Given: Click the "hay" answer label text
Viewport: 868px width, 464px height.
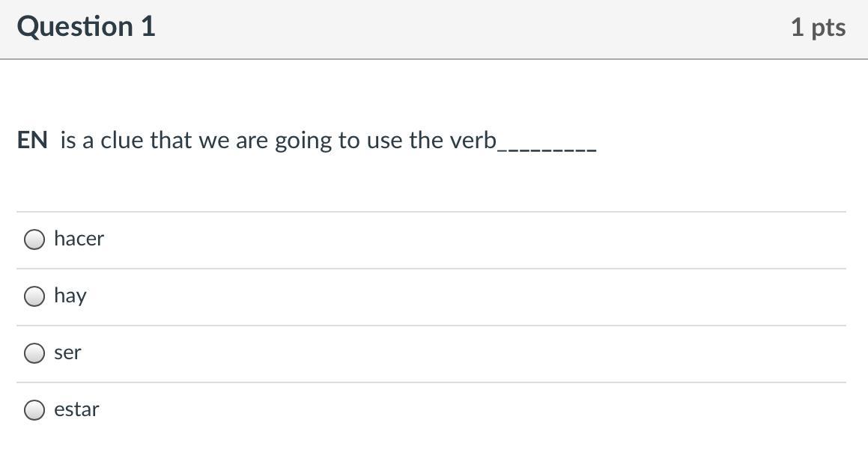Looking at the screenshot, I should point(70,296).
